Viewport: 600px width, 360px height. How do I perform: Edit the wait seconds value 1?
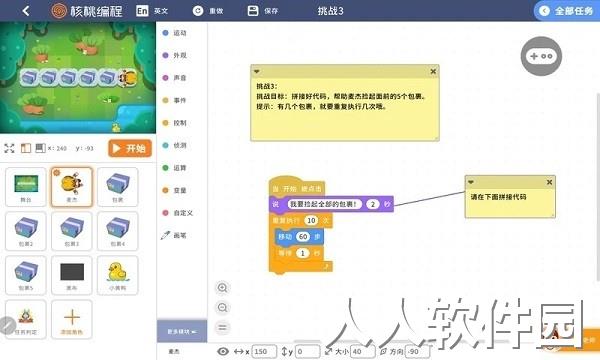click(303, 253)
